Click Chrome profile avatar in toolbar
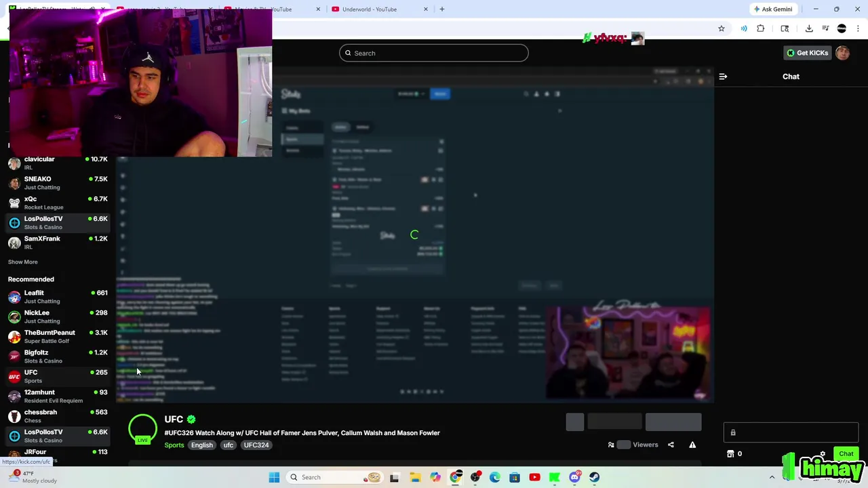The height and width of the screenshot is (488, 868). click(x=842, y=28)
